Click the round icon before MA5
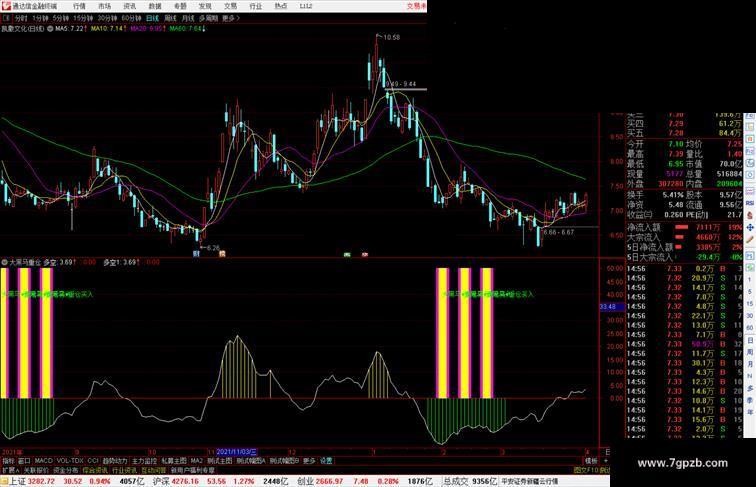Screen dimensions: 756x487 50,29
